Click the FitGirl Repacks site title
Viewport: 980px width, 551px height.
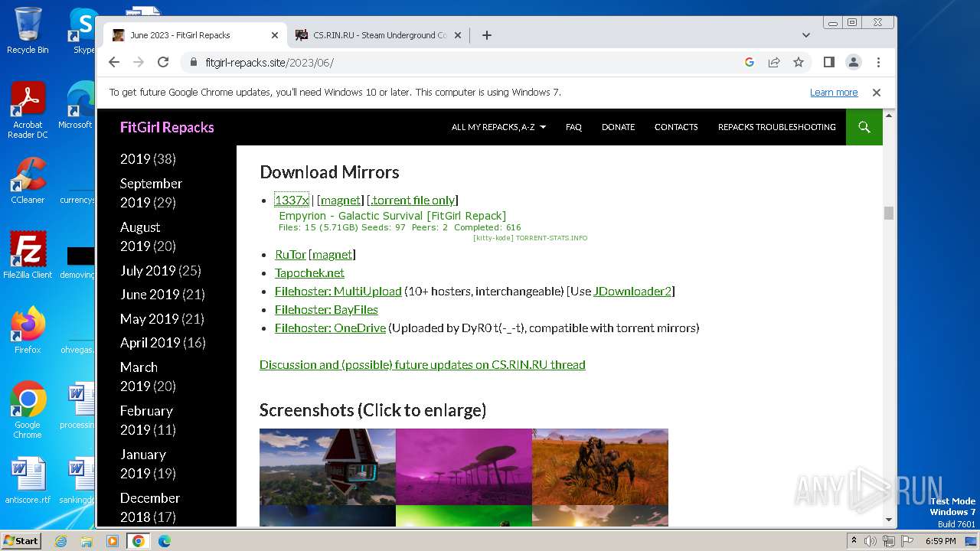click(x=167, y=127)
